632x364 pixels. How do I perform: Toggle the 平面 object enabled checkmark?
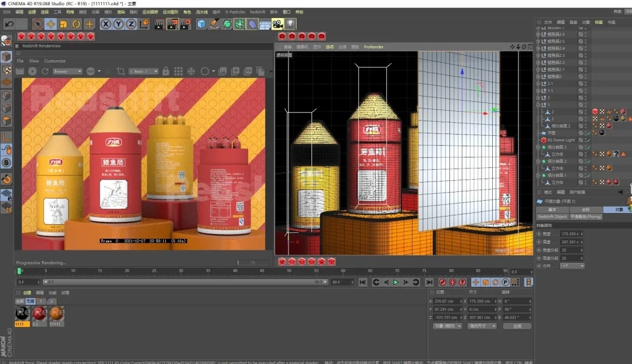589,133
